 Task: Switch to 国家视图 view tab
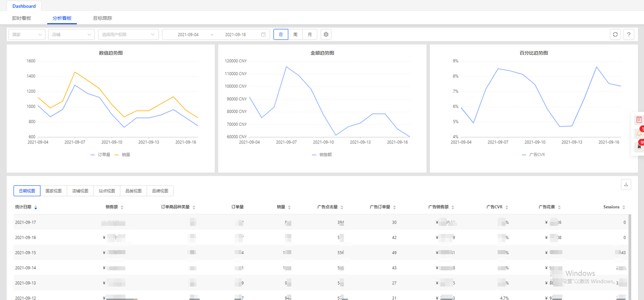(53, 191)
